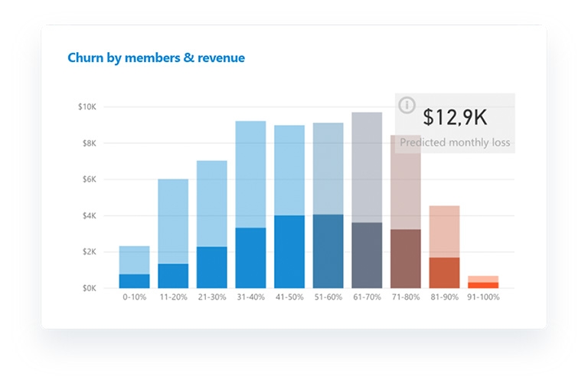Click the 51-60% lower bar segment

(328, 251)
